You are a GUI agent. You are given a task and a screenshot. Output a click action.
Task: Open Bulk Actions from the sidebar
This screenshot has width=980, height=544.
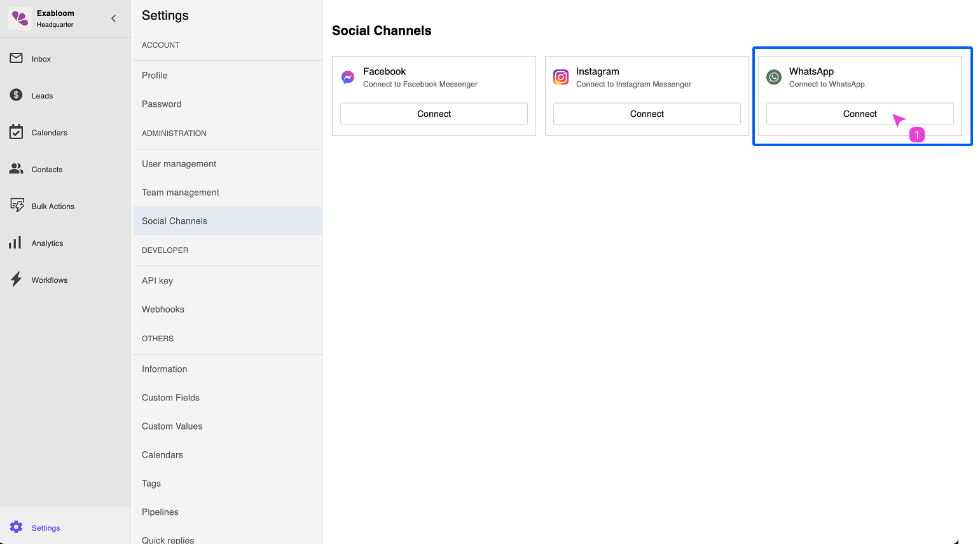(x=17, y=205)
